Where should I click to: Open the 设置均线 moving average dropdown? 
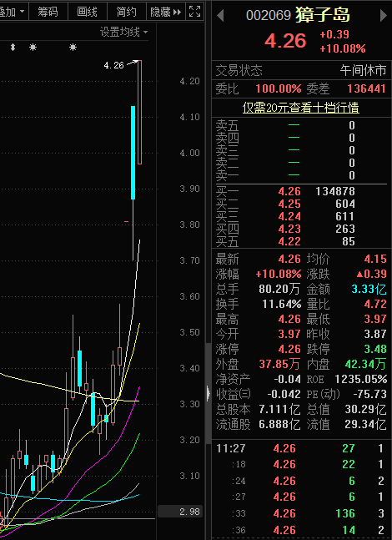(124, 33)
